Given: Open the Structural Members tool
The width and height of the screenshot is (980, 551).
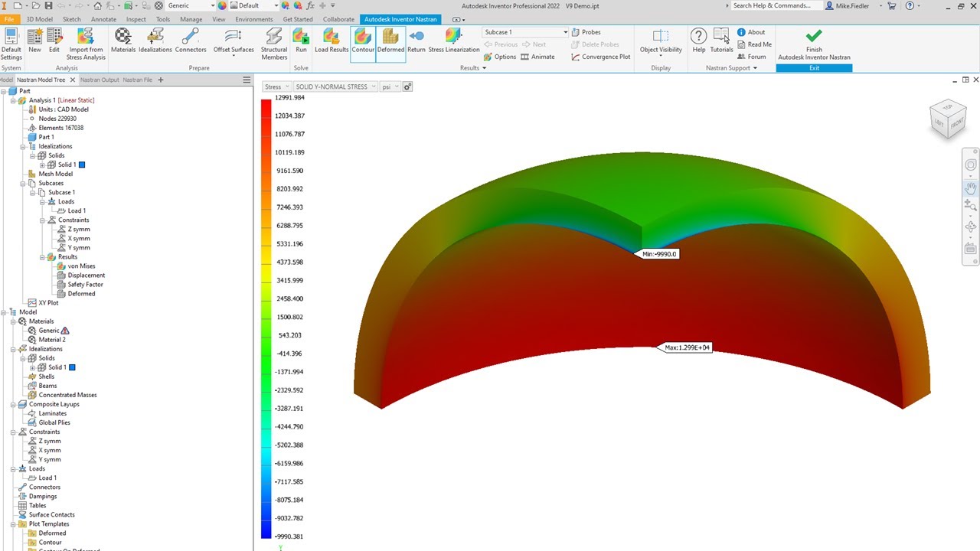Looking at the screenshot, I should pyautogui.click(x=274, y=44).
